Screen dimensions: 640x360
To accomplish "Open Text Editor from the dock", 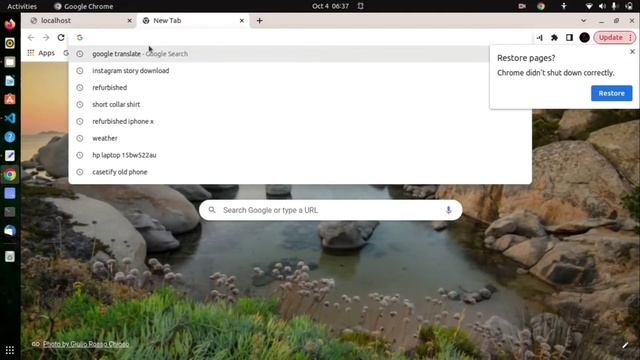I will [x=10, y=156].
